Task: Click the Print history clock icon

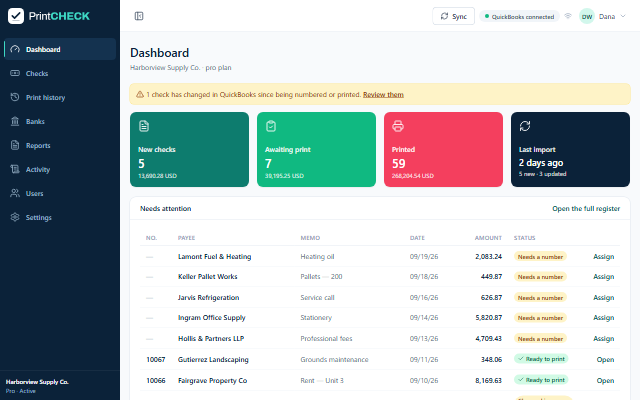Action: (15, 97)
